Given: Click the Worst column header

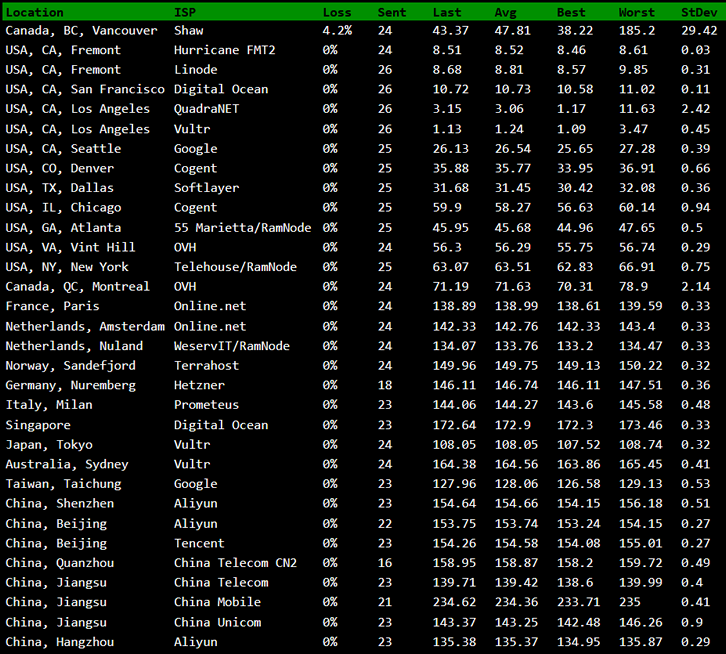Looking at the screenshot, I should pos(637,13).
